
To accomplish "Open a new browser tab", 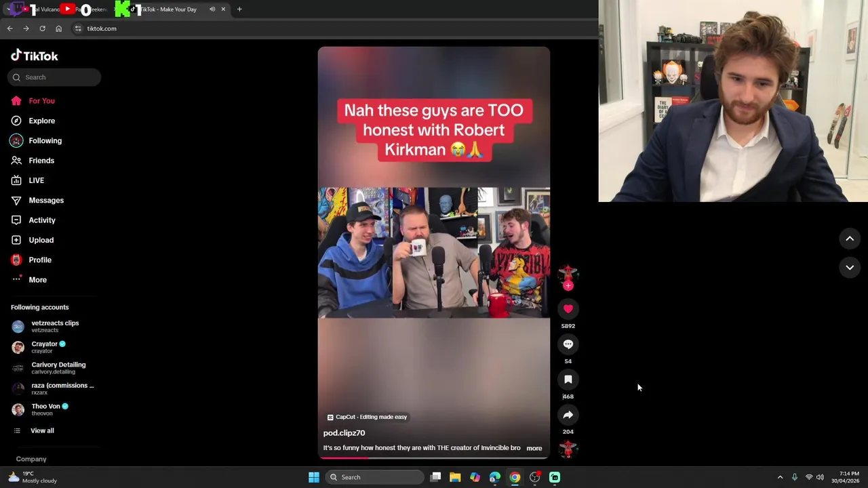I will 239,9.
